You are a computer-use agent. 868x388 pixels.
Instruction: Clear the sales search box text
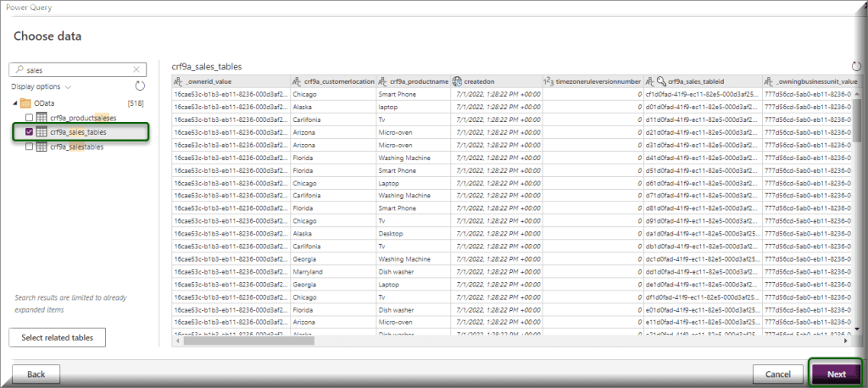coord(136,69)
